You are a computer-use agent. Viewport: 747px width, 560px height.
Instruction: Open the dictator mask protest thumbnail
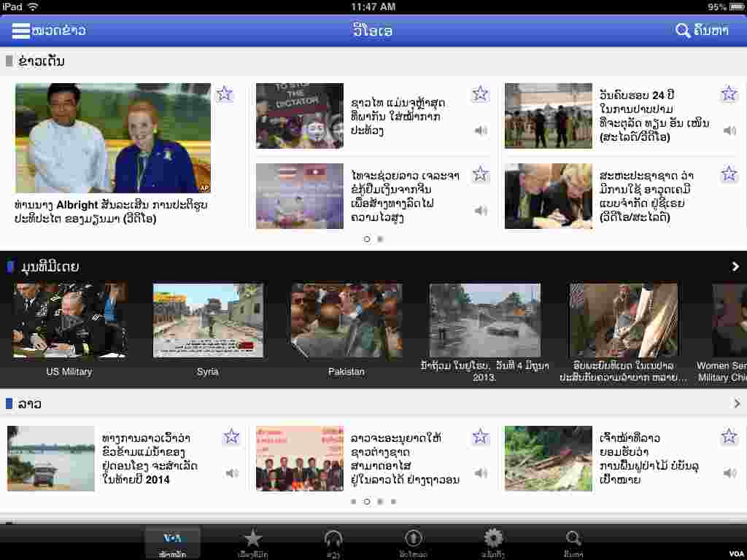tap(300, 116)
